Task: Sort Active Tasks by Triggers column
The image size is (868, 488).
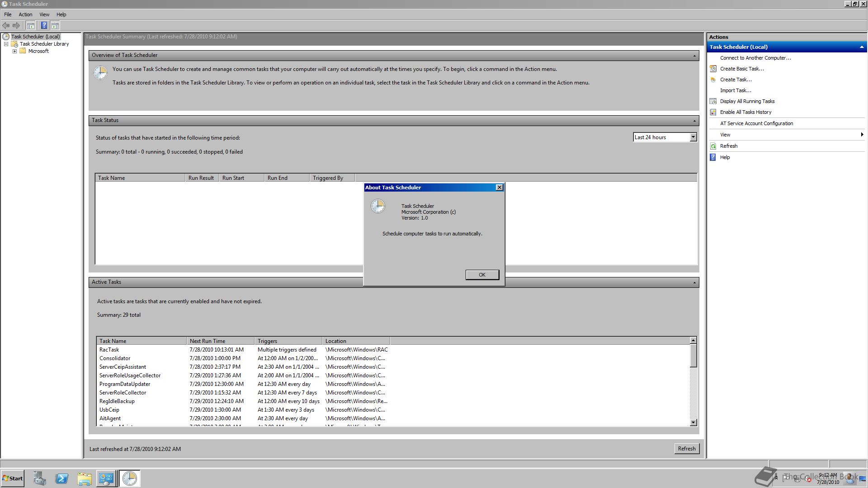Action: [x=288, y=341]
